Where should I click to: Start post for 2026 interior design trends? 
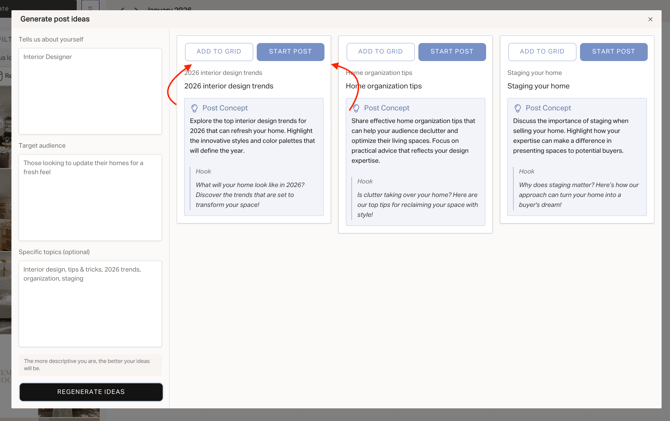point(290,51)
